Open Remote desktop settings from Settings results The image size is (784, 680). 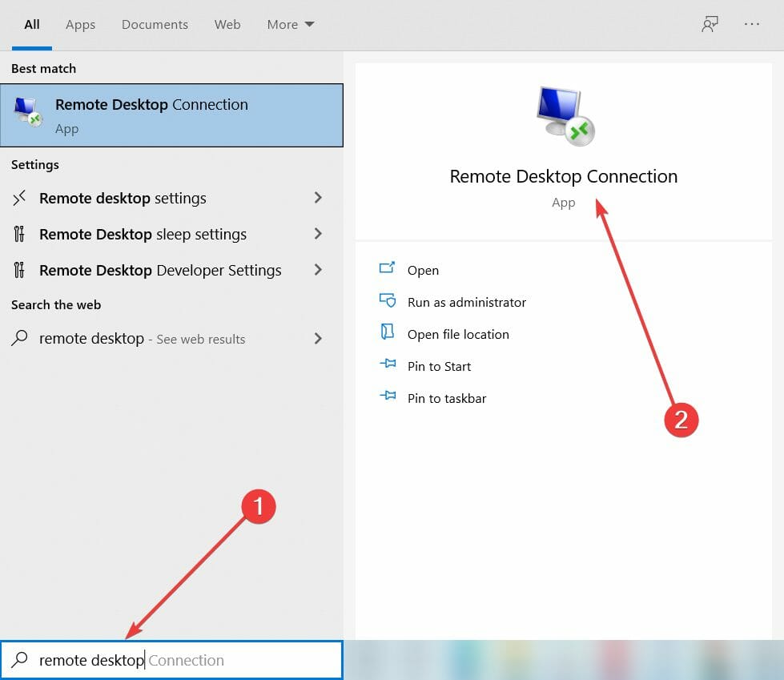[124, 198]
